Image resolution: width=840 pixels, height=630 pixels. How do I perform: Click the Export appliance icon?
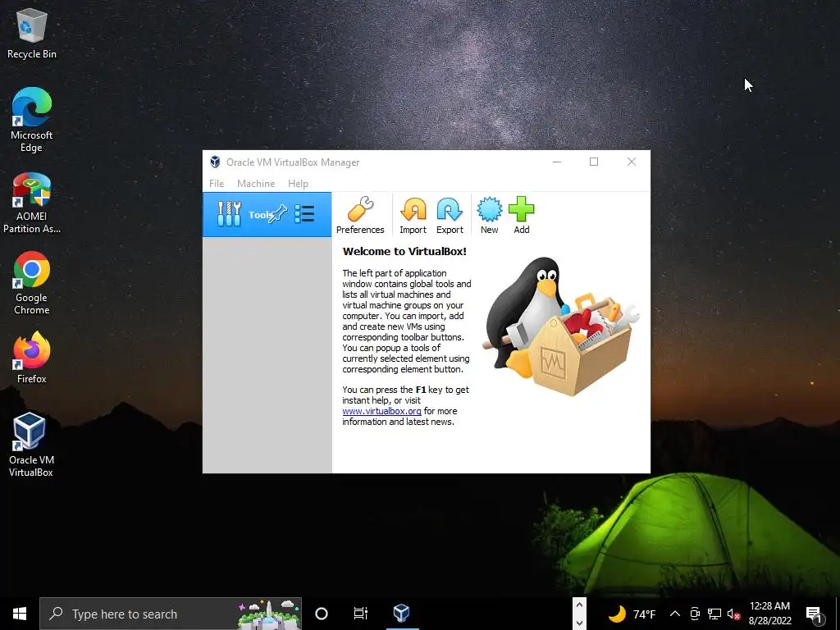[x=450, y=216]
